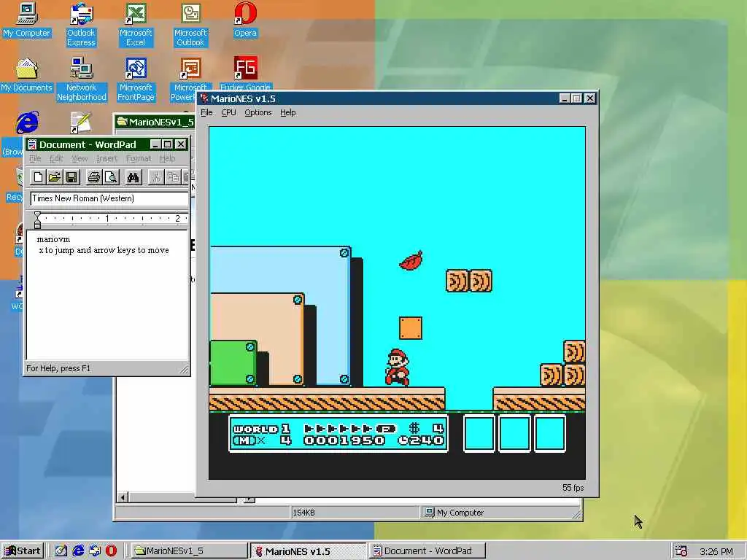
Task: Open the File menu in MarioNES
Action: [206, 113]
